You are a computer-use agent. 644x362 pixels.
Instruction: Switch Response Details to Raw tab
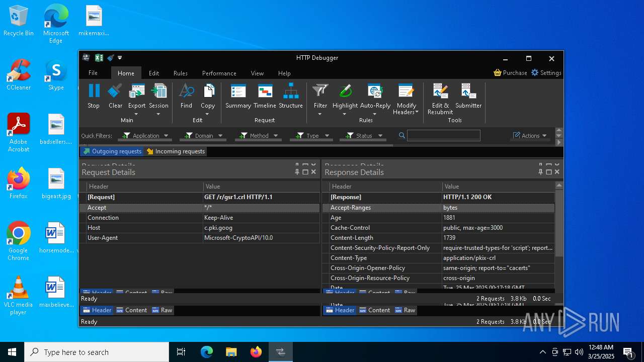point(405,310)
